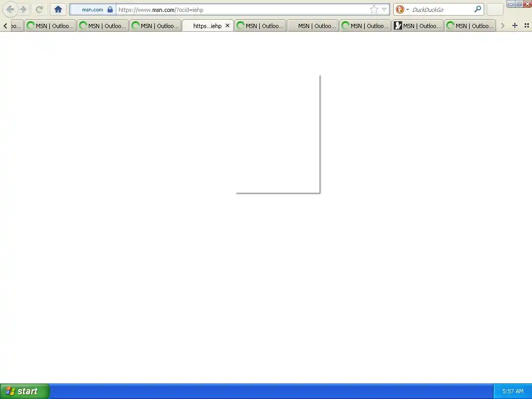Click inside the DuckDuckGo search box
The image size is (532, 399).
[x=441, y=9]
